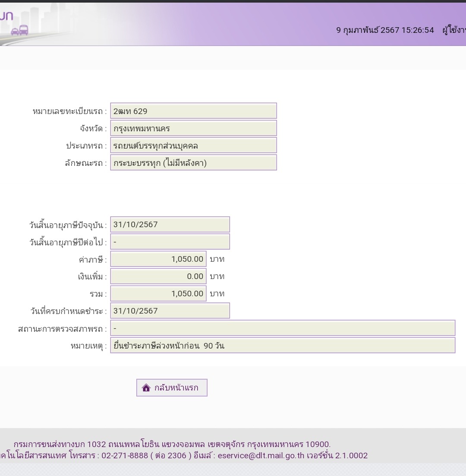Viewport: 466px width, 476px height.
Task: Click the label เงินเพิ่ม
Action: tap(92, 276)
